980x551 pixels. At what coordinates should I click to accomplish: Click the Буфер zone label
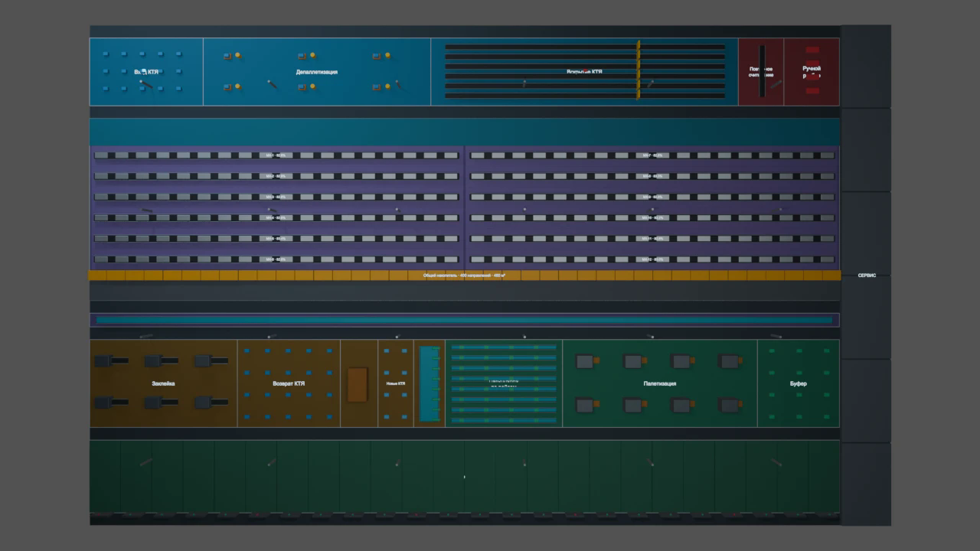pos(798,383)
